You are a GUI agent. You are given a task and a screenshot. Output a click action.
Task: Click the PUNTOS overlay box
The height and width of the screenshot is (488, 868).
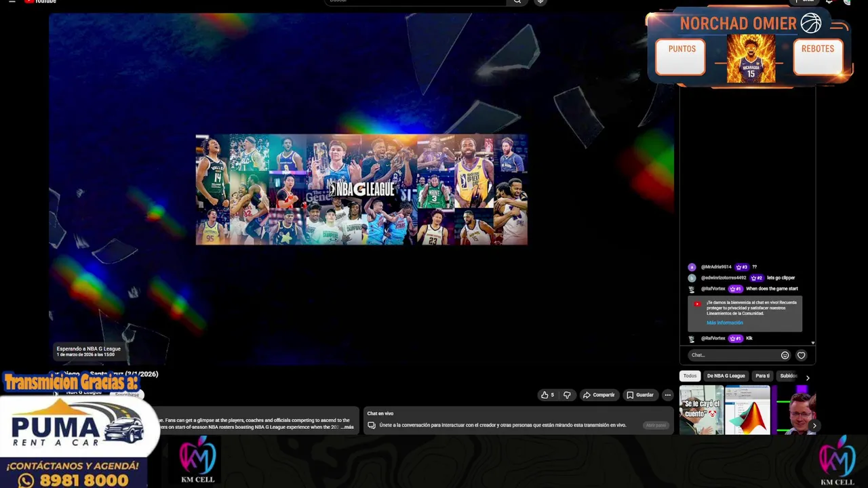pyautogui.click(x=681, y=57)
